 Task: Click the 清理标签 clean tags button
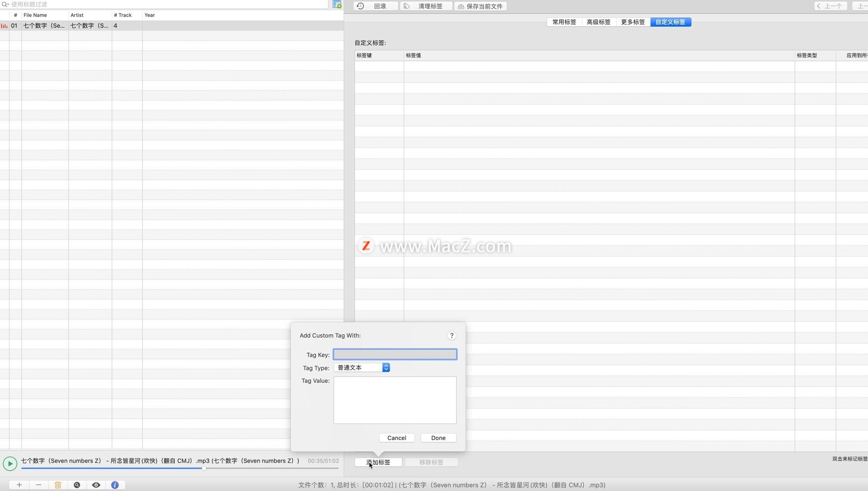pyautogui.click(x=425, y=6)
